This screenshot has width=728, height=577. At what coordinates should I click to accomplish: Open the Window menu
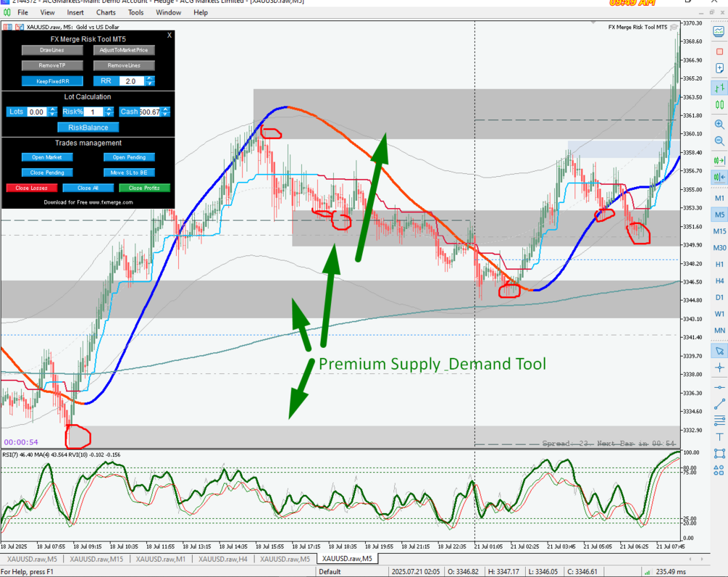[x=168, y=12]
